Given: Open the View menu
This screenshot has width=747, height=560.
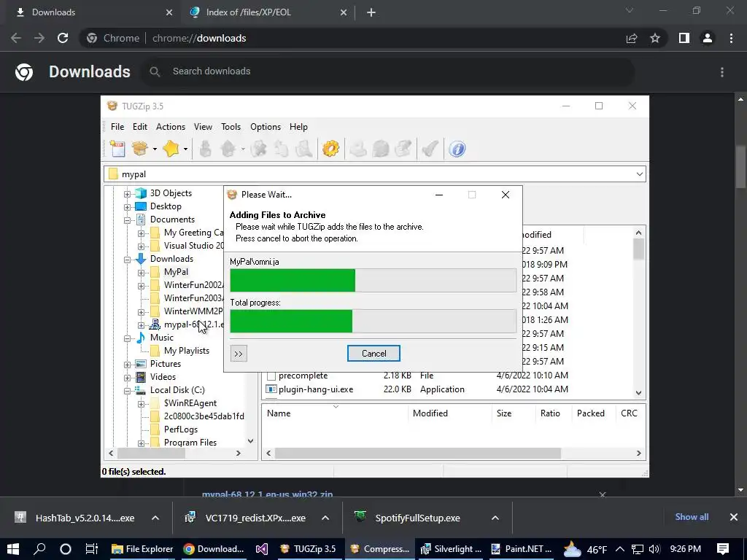Looking at the screenshot, I should 203,127.
